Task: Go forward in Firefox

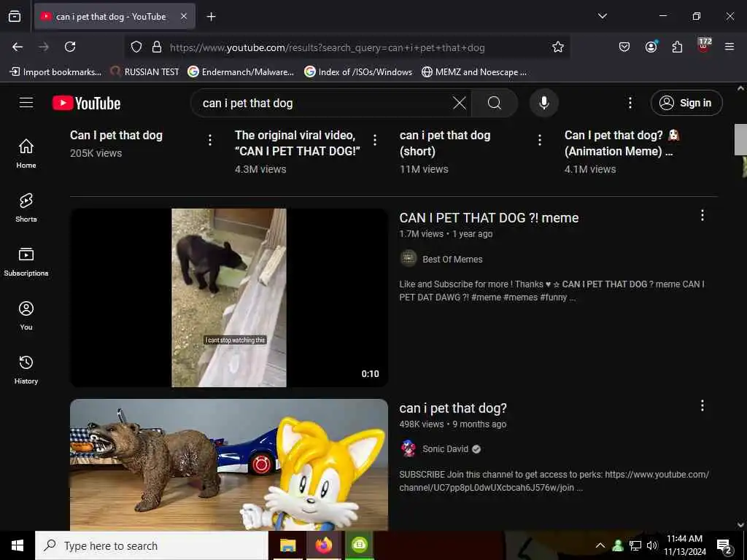Action: coord(44,47)
